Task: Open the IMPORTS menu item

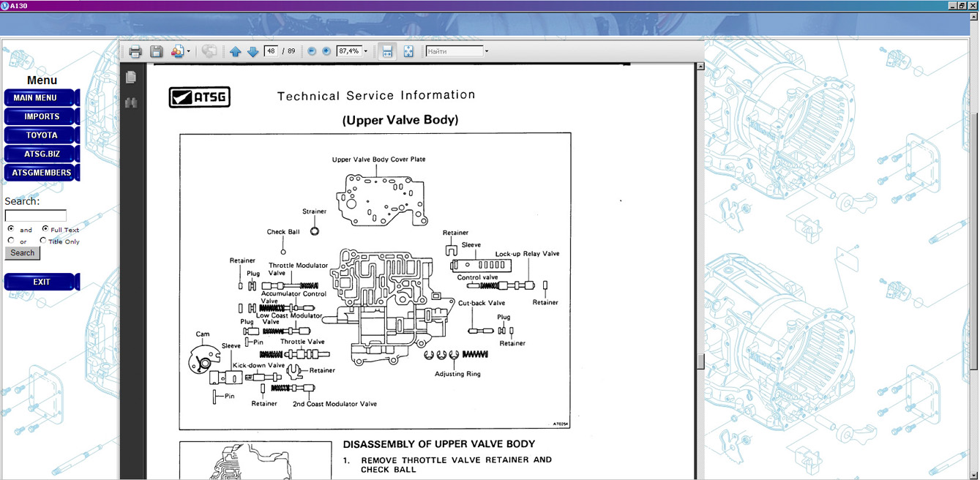Action: pyautogui.click(x=42, y=116)
